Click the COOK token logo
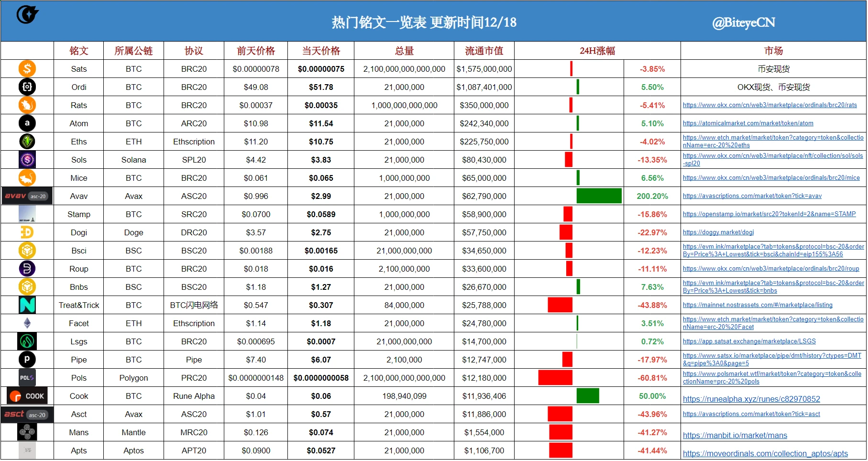 [27, 396]
